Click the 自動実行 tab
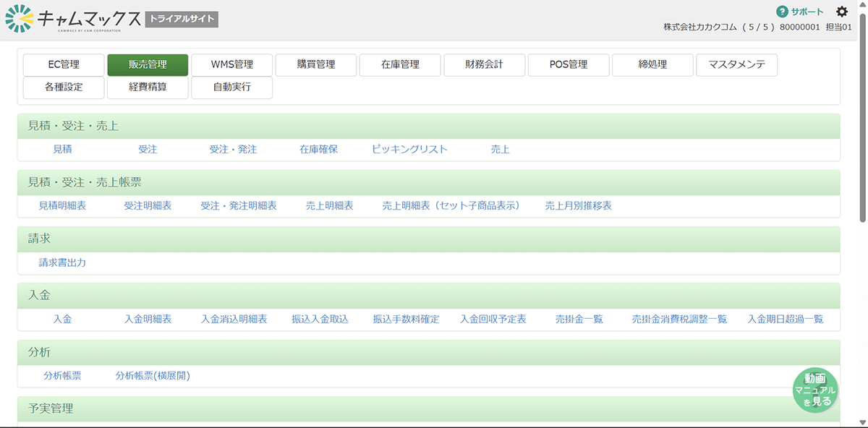The image size is (868, 428). (x=231, y=87)
